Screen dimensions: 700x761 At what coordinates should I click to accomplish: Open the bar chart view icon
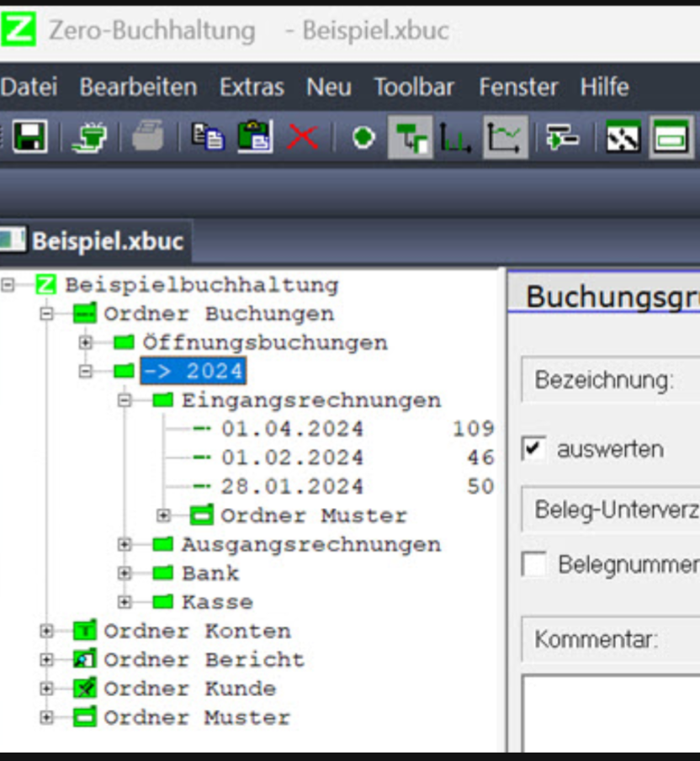(x=454, y=135)
